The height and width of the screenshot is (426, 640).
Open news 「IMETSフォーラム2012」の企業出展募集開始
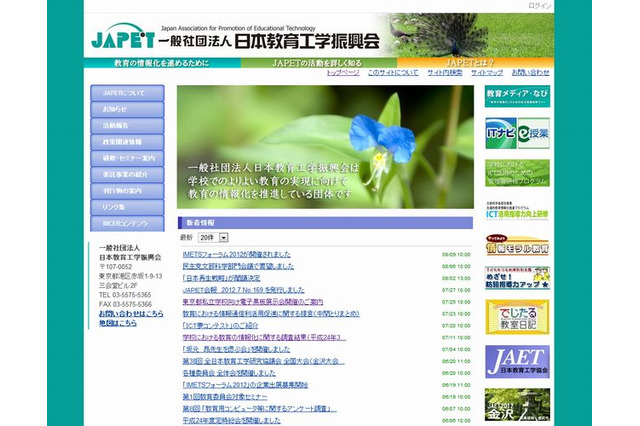pyautogui.click(x=245, y=385)
